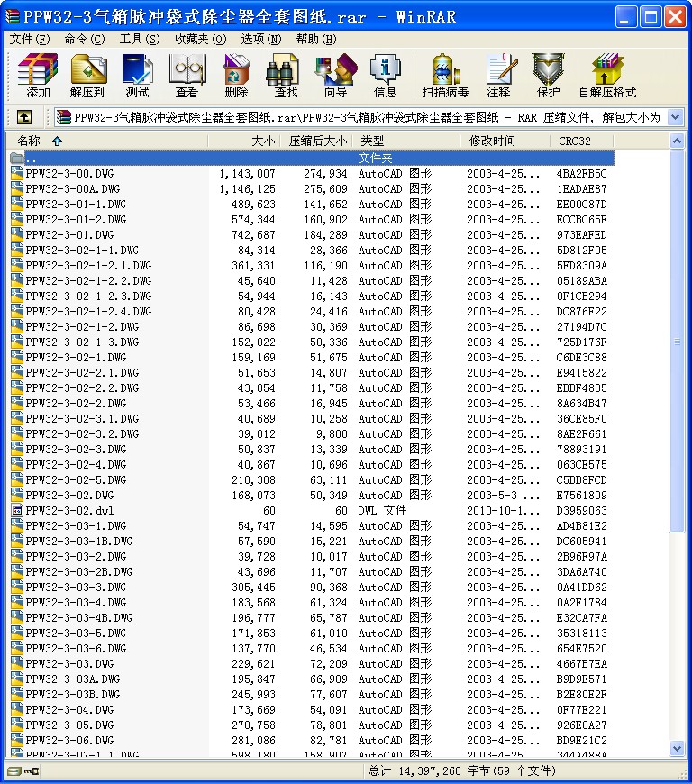Open the 命令(C) menu
This screenshot has width=692, height=784.
click(x=85, y=39)
